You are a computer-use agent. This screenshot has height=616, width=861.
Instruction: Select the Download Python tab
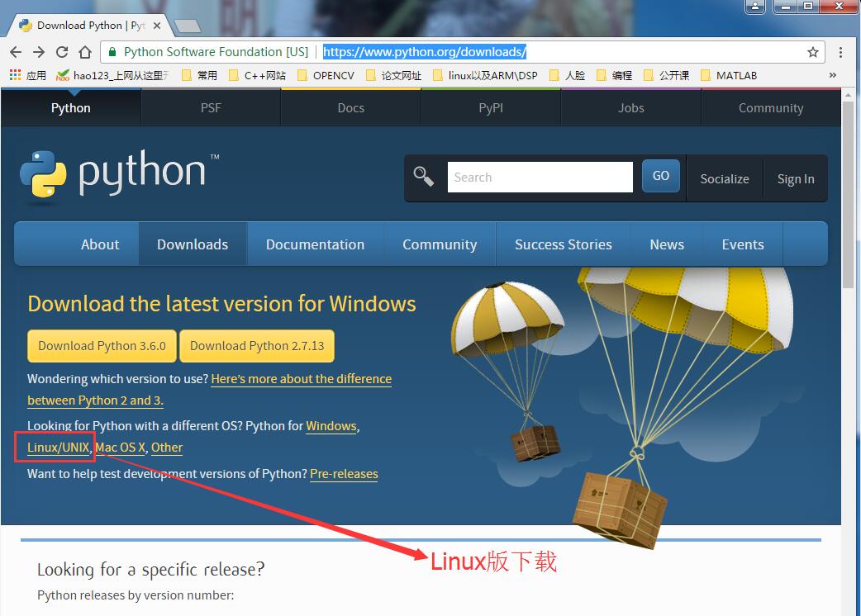click(x=88, y=26)
